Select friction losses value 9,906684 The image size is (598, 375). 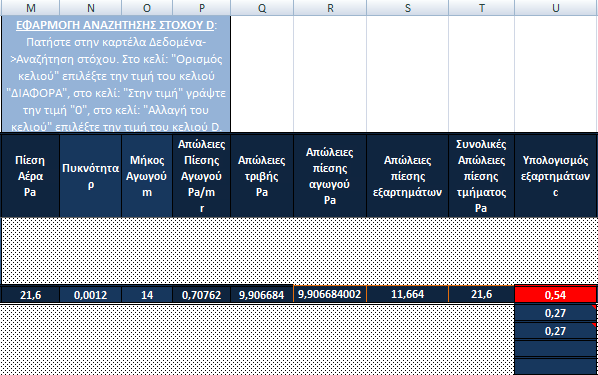point(262,295)
